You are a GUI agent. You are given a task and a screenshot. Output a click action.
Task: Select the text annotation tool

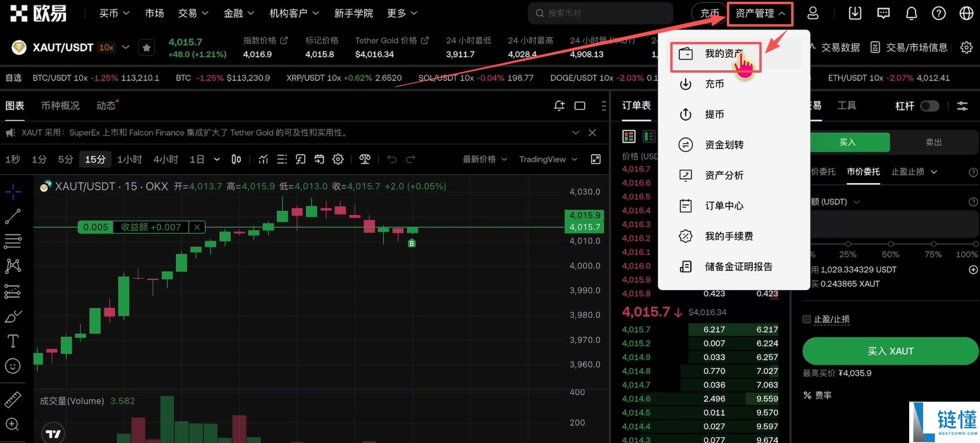point(13,341)
